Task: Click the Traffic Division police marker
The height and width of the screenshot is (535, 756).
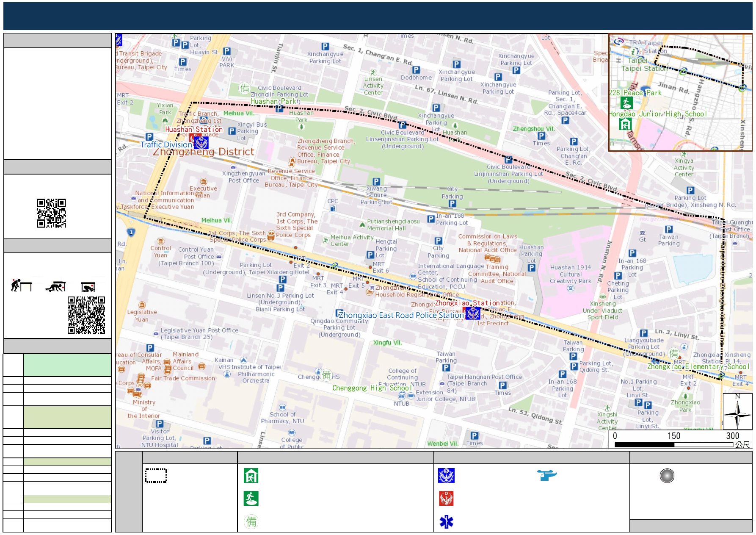Action: click(201, 143)
